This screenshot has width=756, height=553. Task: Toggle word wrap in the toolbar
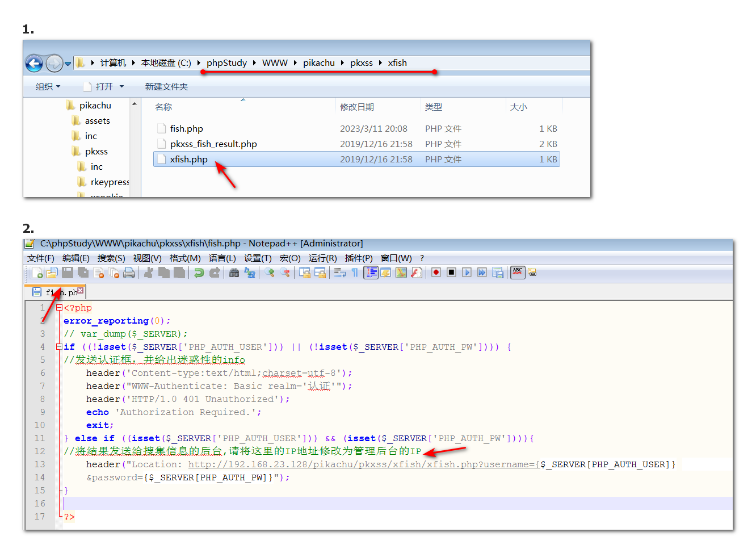[340, 273]
